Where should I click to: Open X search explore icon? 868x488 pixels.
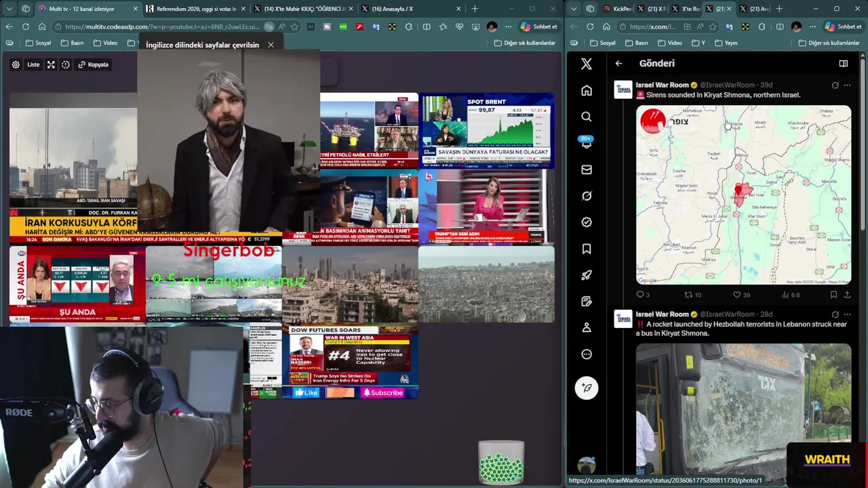coord(587,117)
